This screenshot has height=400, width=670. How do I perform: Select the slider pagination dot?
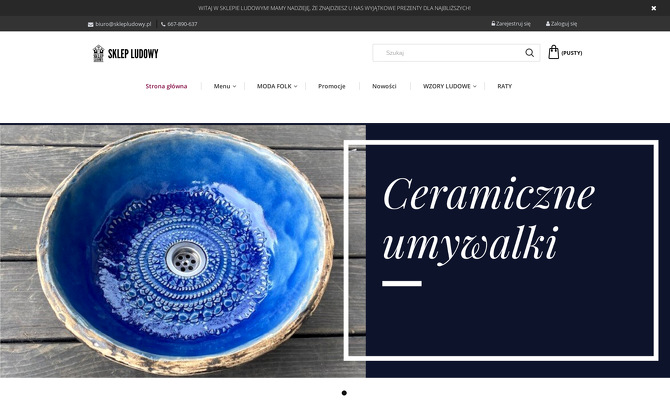[x=344, y=393]
